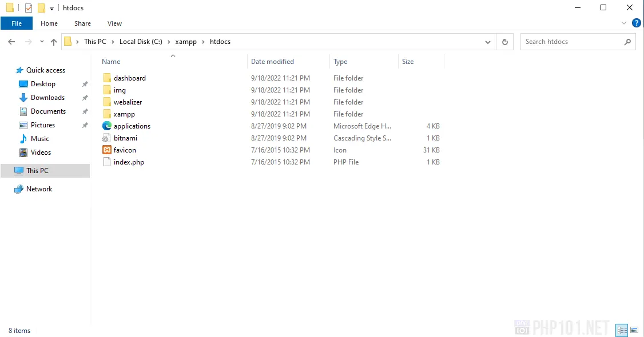The height and width of the screenshot is (337, 644).
Task: Select the applications Edge HTML file
Action: (132, 126)
